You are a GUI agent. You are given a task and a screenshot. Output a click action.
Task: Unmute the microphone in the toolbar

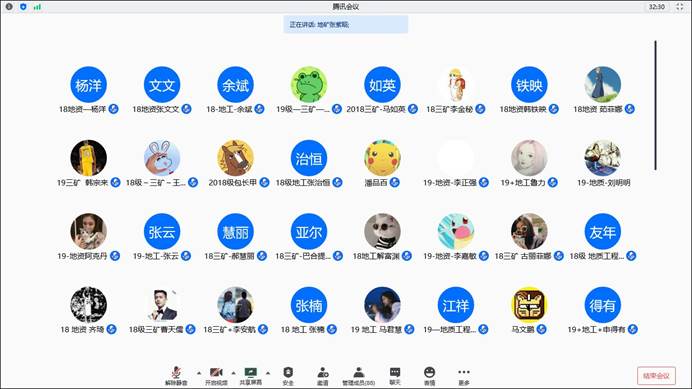coord(176,376)
